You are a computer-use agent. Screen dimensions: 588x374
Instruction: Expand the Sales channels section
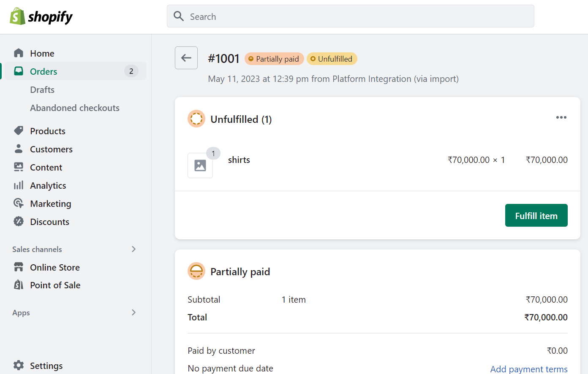pos(133,249)
